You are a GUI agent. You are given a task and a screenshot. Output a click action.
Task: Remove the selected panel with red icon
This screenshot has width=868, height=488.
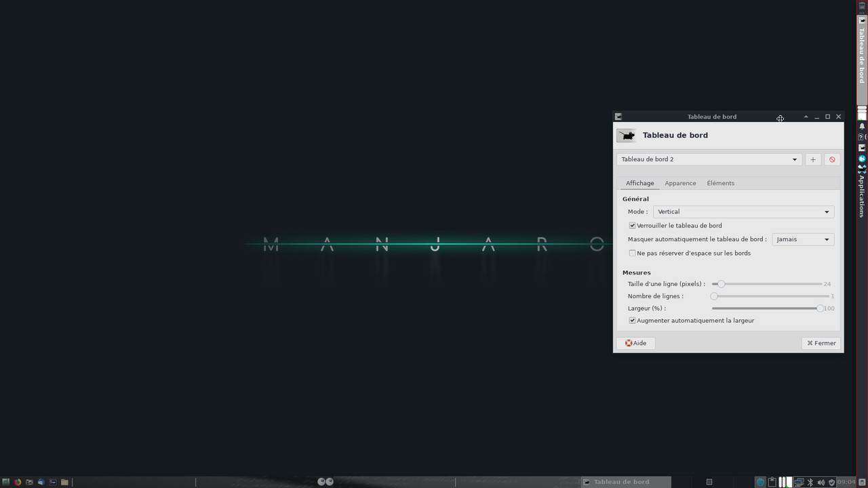[832, 159]
